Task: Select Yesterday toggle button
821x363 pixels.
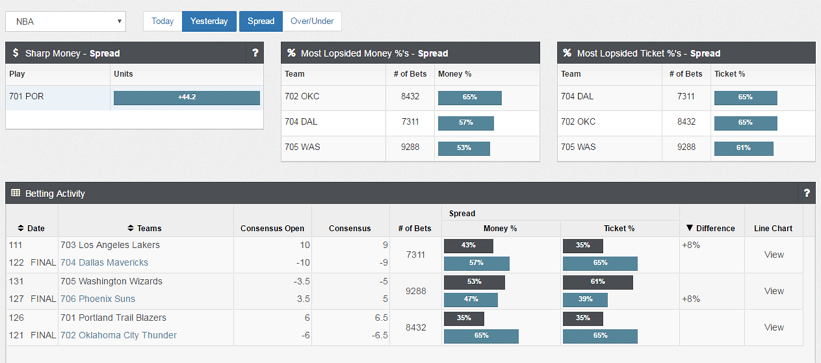Action: 209,21
